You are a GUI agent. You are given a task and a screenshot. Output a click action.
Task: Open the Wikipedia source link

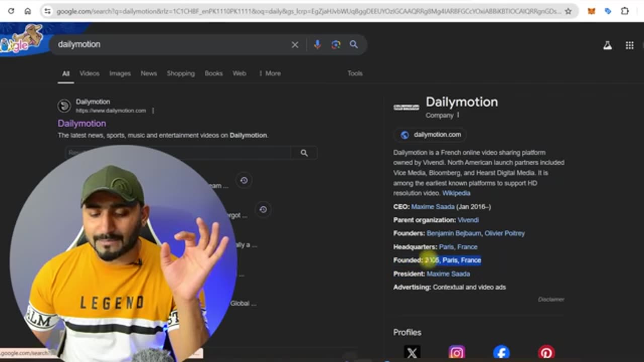[456, 193]
